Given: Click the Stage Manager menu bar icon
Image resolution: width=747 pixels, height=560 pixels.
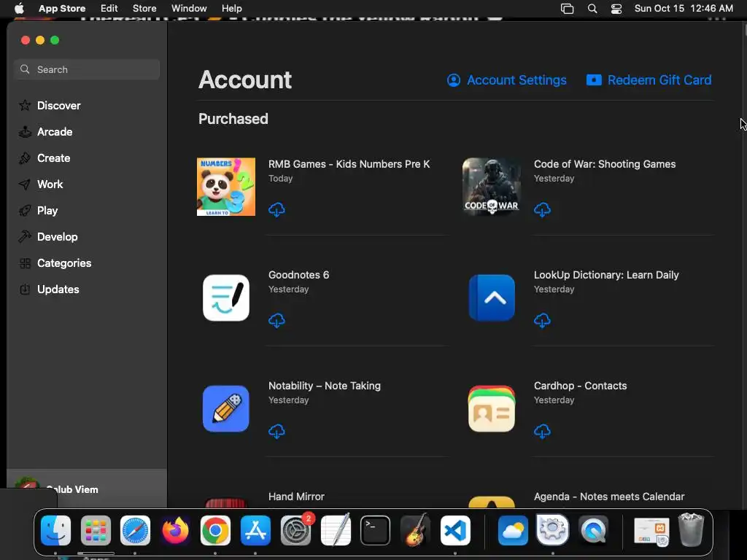Looking at the screenshot, I should click(567, 9).
